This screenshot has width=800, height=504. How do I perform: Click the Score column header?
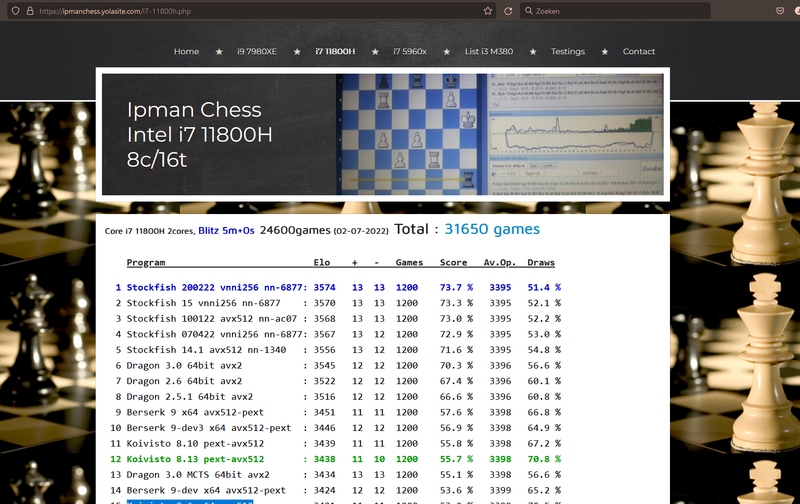pyautogui.click(x=454, y=262)
